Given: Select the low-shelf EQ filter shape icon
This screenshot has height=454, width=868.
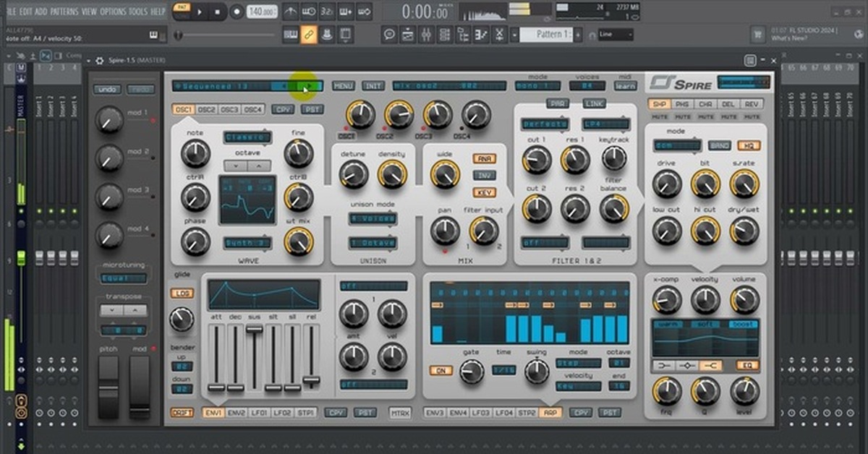Looking at the screenshot, I should tap(663, 366).
